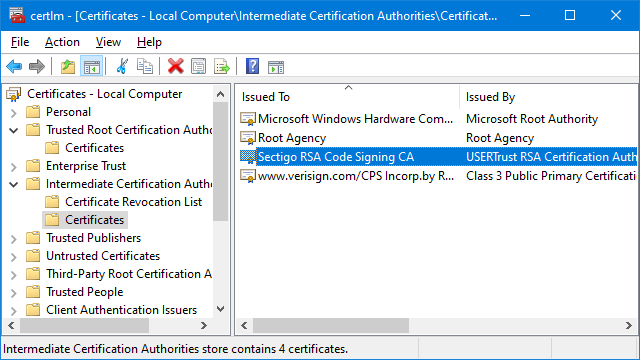Click the Untrusted Certificates folder icon
Viewport: 640px width, 360px height.
click(x=33, y=256)
